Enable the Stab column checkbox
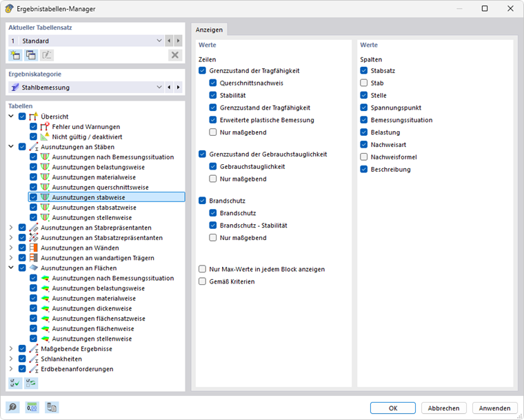Viewport: 524px width, 420px height. (363, 83)
